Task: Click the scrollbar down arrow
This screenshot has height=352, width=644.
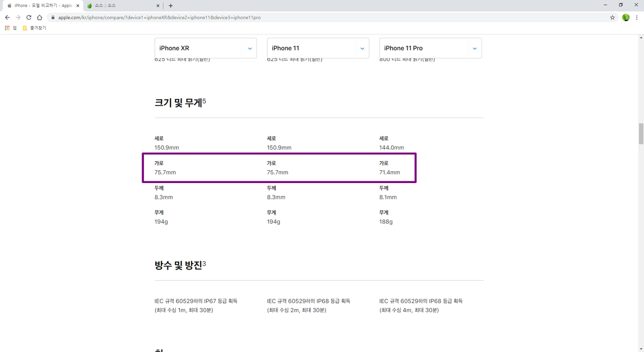Action: pyautogui.click(x=640, y=348)
